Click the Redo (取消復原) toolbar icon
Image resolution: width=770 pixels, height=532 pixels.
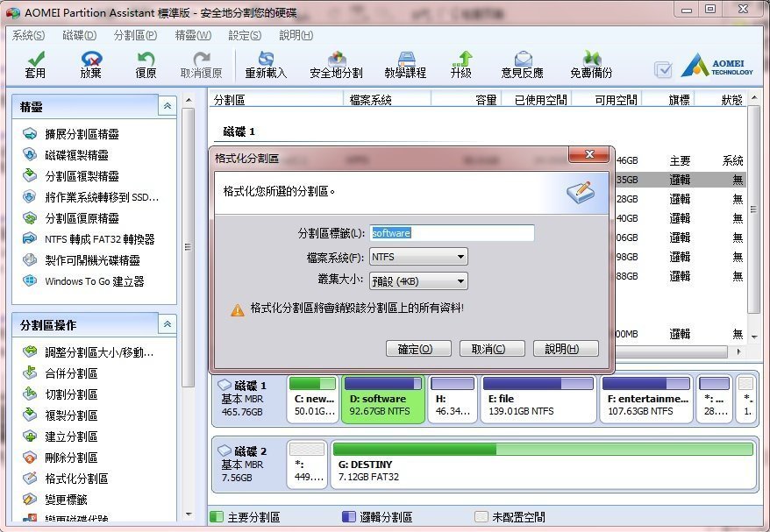[202, 60]
